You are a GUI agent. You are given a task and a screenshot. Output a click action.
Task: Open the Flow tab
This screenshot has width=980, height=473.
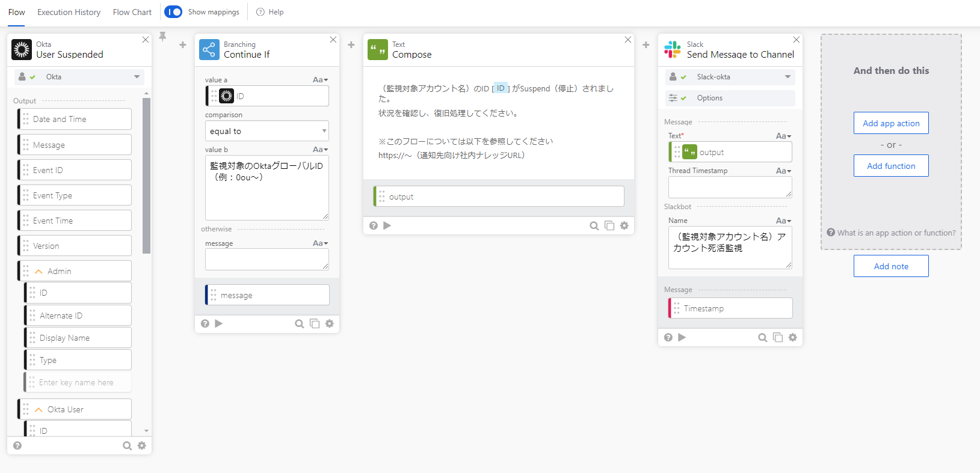coord(17,12)
